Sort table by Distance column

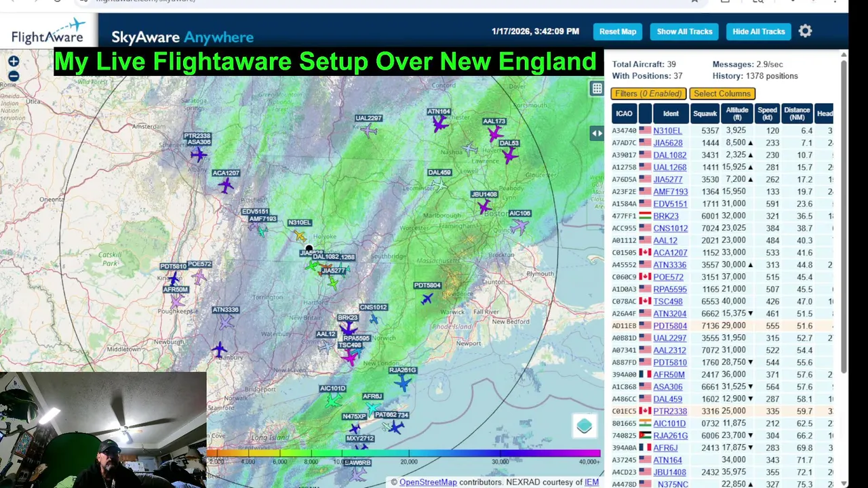(x=797, y=114)
